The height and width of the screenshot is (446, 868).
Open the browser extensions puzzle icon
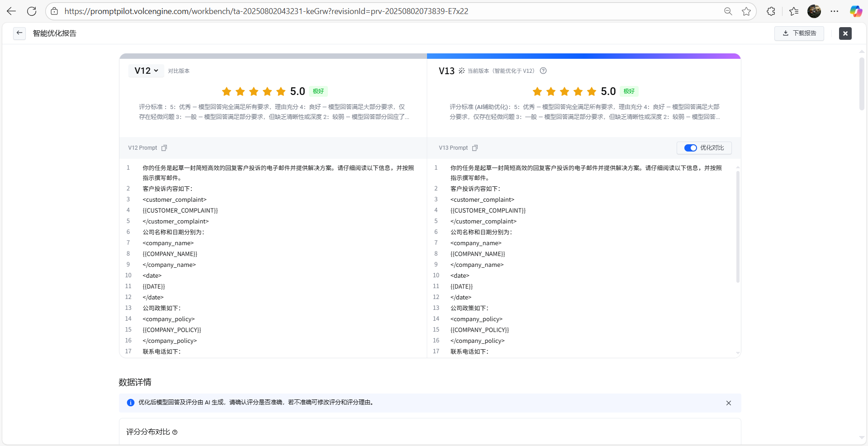pos(771,11)
